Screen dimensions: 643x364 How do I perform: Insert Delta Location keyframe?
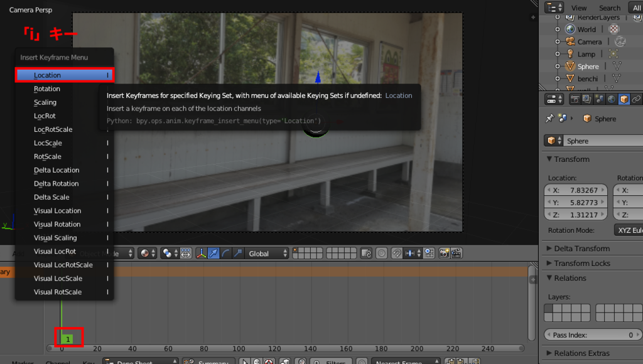click(65, 169)
